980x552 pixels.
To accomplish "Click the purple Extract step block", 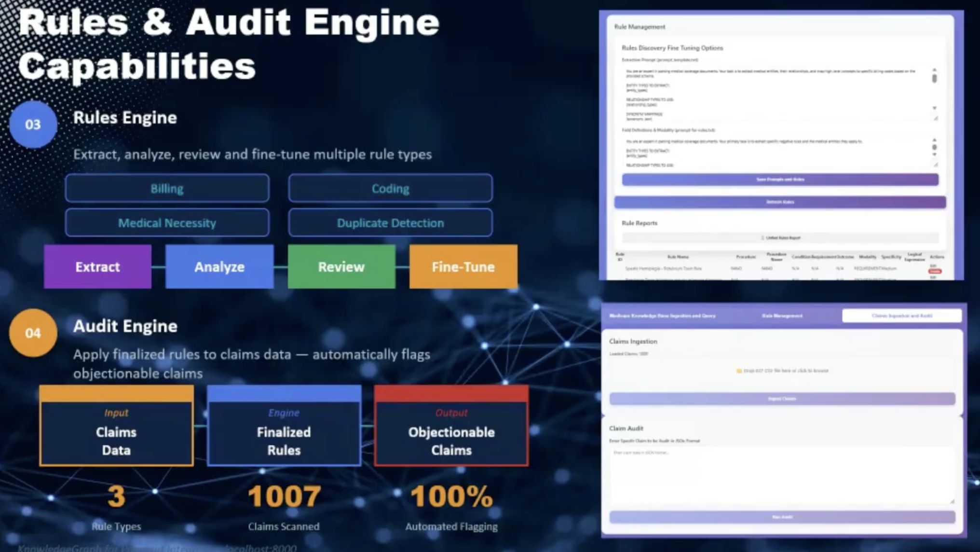I will 97,266.
